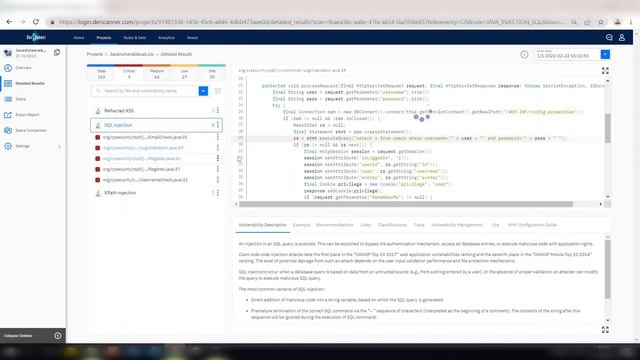Switch to Vulnerability Management tab
Image resolution: width=640 pixels, height=360 pixels.
tap(457, 225)
